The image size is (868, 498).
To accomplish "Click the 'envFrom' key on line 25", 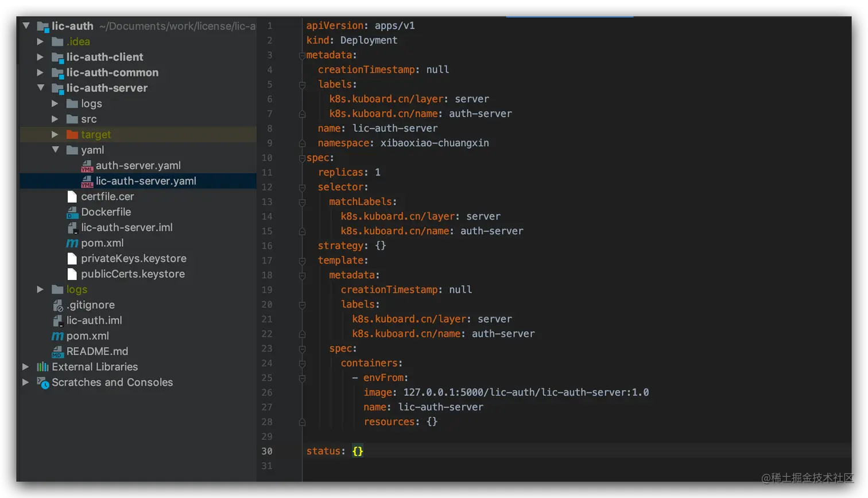I will pyautogui.click(x=383, y=378).
